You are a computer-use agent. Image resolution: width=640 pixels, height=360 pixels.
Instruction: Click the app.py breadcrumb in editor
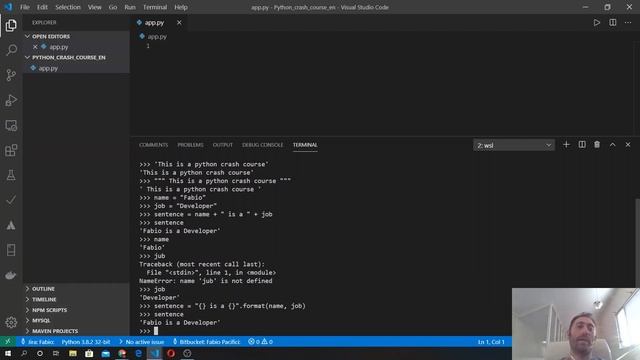153,36
